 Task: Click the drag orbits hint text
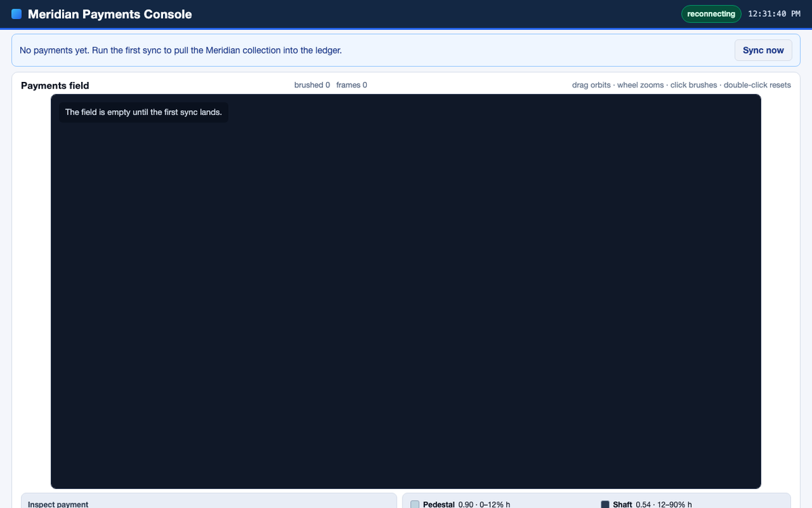tap(681, 85)
